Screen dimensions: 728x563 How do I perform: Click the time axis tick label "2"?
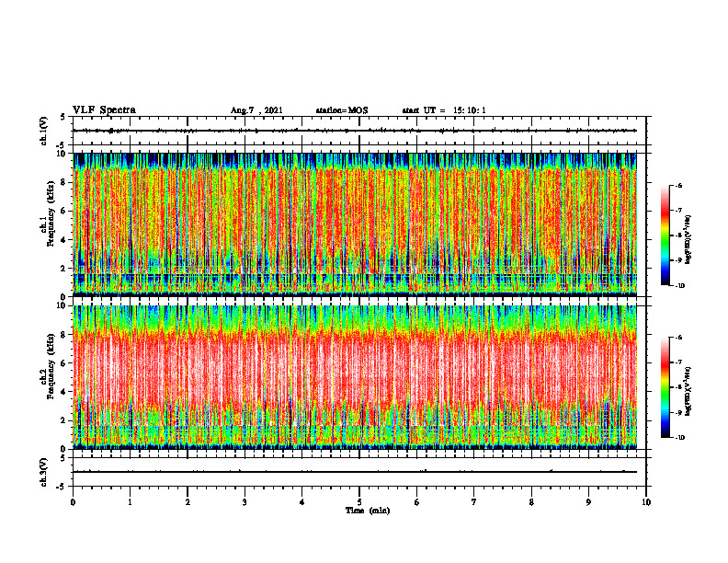(188, 502)
